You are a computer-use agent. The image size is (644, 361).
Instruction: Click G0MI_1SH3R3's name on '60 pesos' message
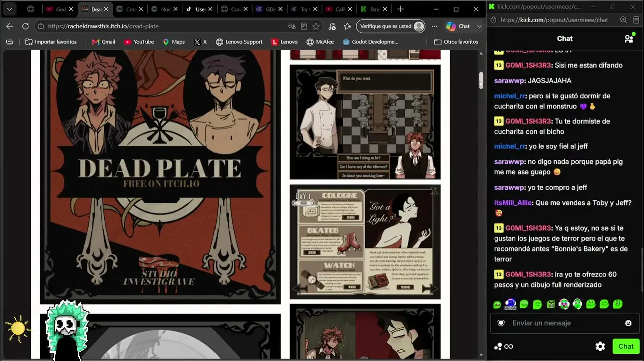tap(528, 274)
